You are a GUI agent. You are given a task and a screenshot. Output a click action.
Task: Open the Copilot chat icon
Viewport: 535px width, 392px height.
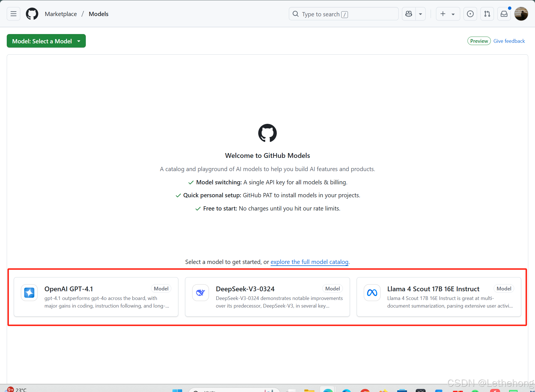click(409, 14)
